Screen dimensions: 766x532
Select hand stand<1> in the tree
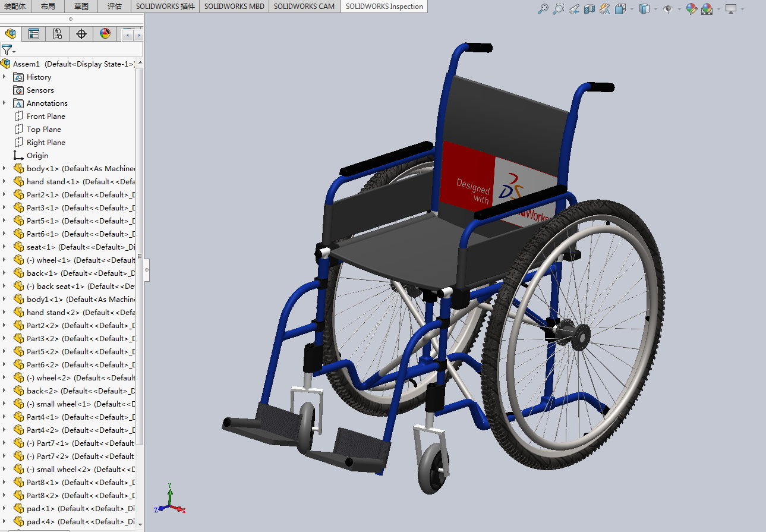(x=81, y=181)
